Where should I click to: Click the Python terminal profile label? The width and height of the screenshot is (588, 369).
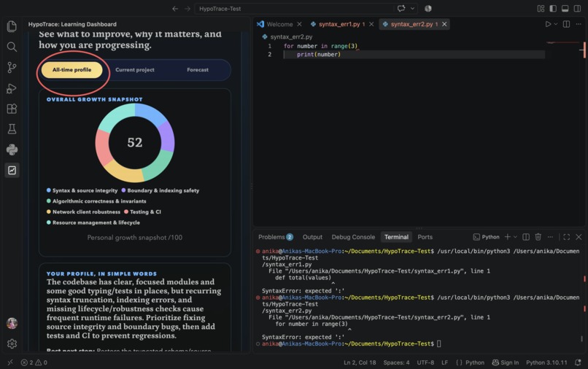tap(487, 237)
